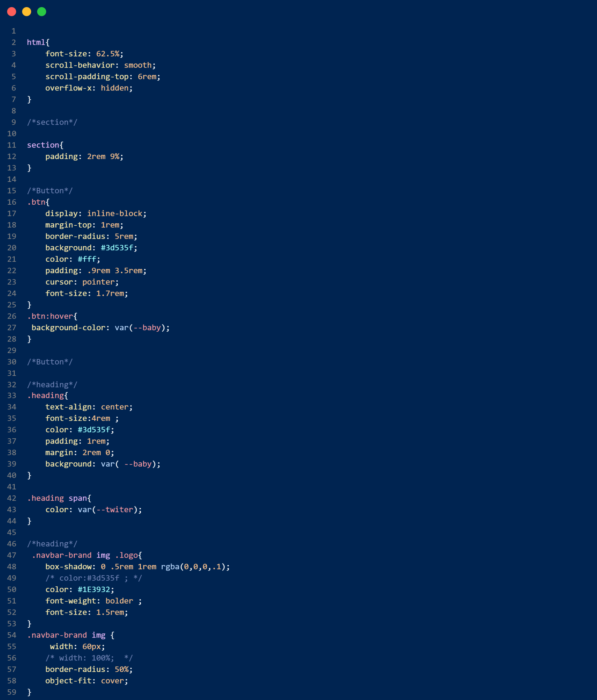This screenshot has width=597, height=700.
Task: Click the box-shadow property line
Action: coord(137,567)
